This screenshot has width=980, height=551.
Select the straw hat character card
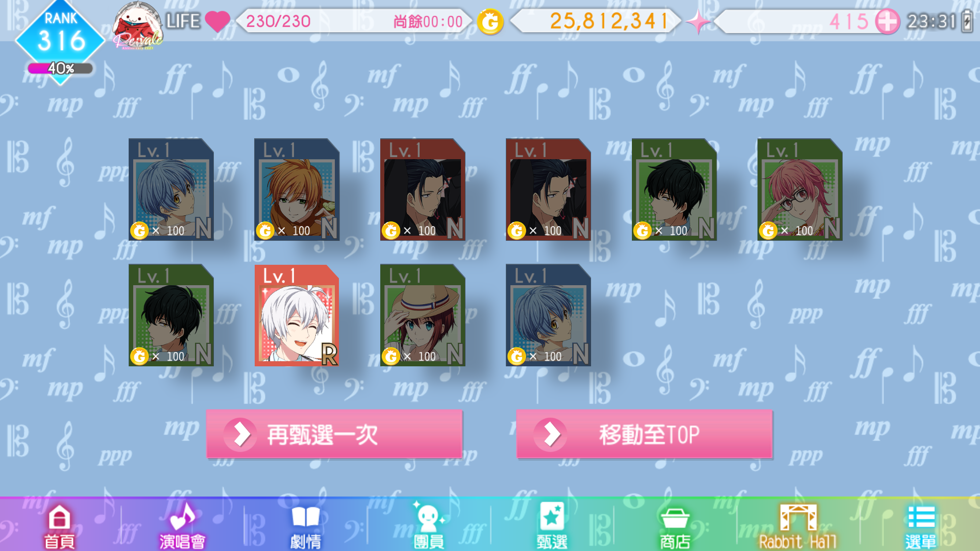click(423, 315)
